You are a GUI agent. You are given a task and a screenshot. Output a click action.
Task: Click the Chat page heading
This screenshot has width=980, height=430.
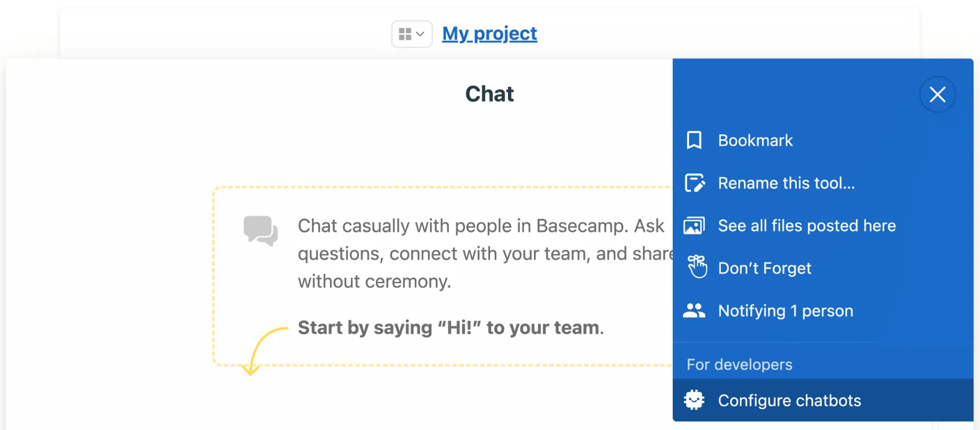(x=489, y=93)
